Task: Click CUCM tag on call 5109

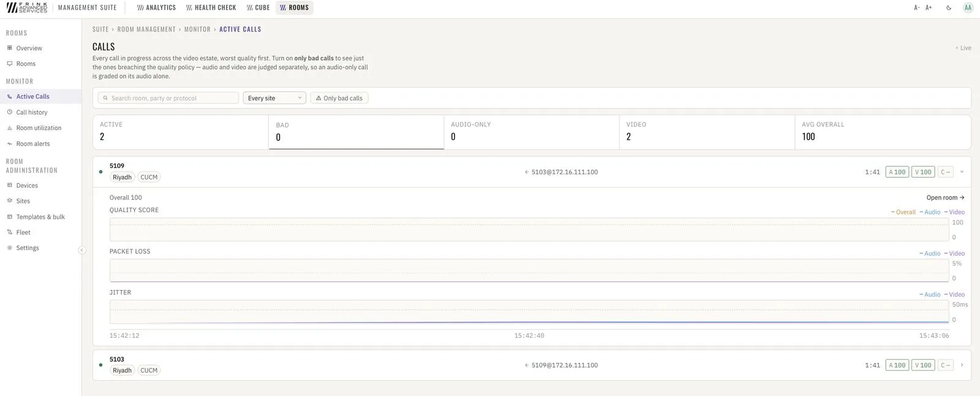Action: 149,177
